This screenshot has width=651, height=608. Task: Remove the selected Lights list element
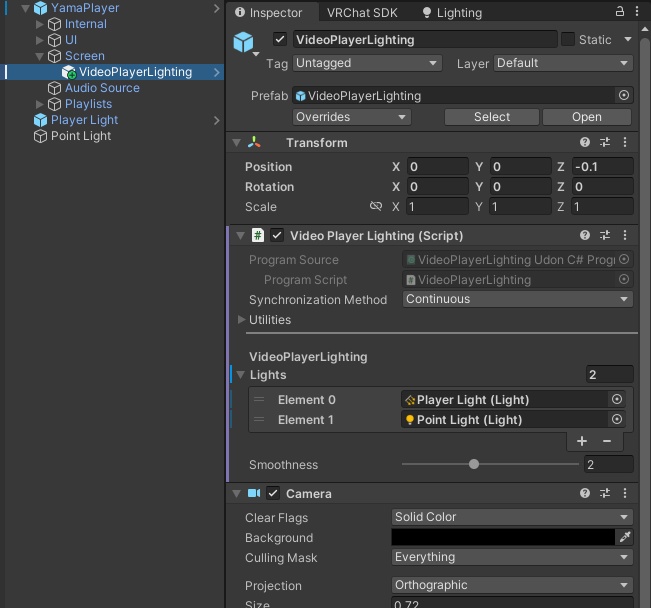tap(607, 441)
